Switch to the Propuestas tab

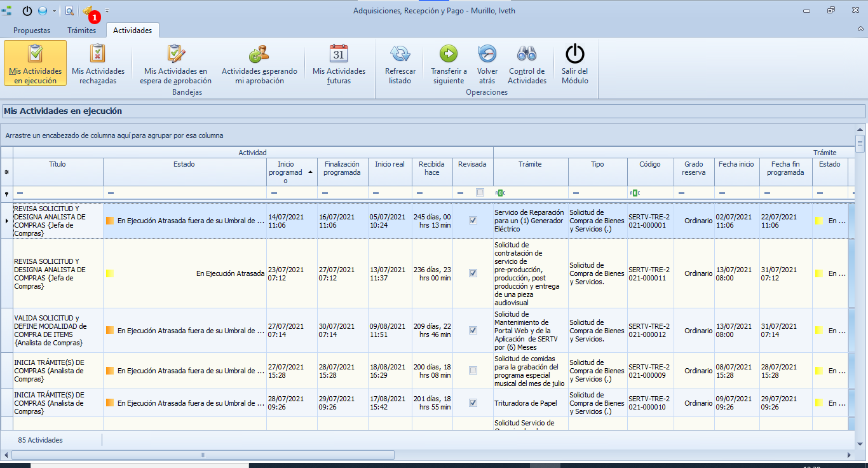(32, 31)
